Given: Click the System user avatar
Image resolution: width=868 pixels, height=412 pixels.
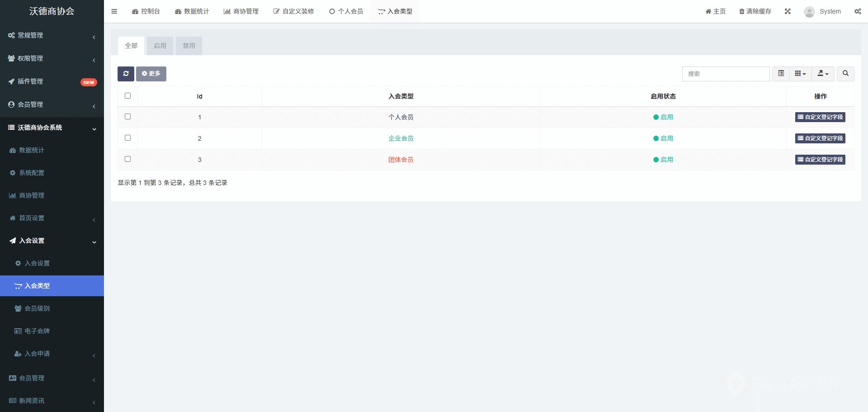Looking at the screenshot, I should click(809, 12).
